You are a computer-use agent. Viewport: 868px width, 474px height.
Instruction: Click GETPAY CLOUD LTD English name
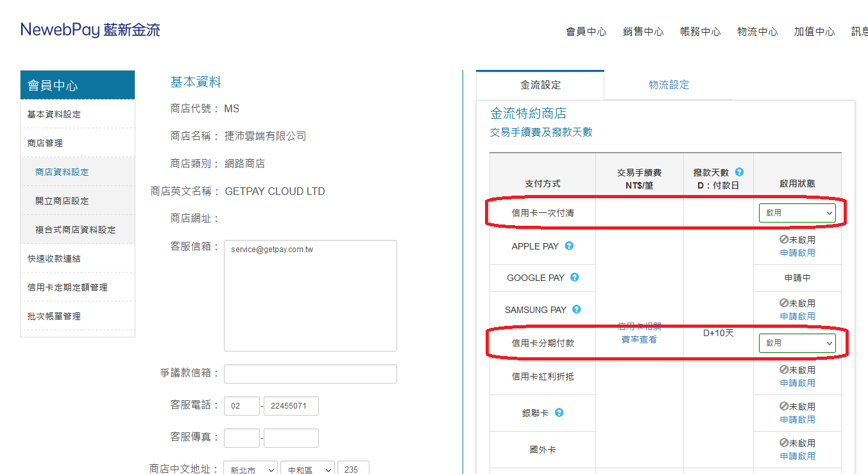pos(275,191)
